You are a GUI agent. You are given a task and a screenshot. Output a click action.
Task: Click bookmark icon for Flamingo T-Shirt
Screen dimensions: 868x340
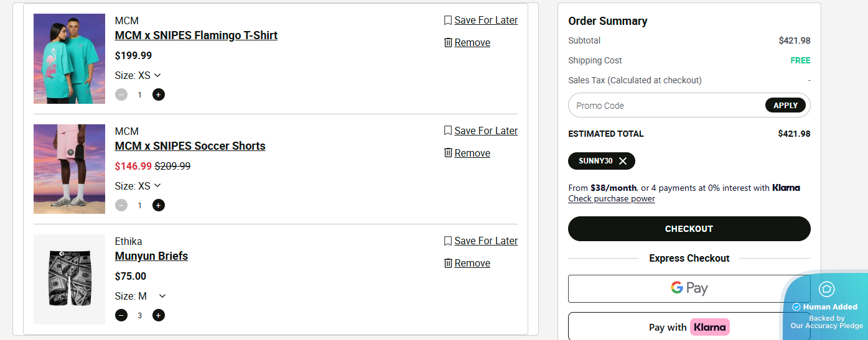pyautogui.click(x=448, y=21)
